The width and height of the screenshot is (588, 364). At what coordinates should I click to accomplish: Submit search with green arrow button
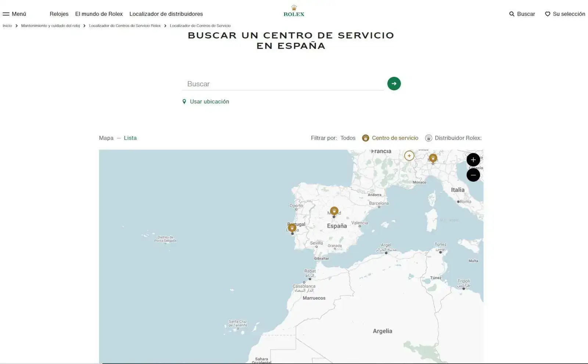click(x=394, y=83)
